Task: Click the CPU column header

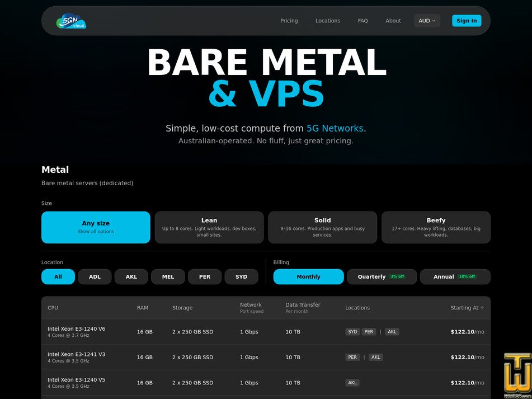Action: [x=53, y=308]
